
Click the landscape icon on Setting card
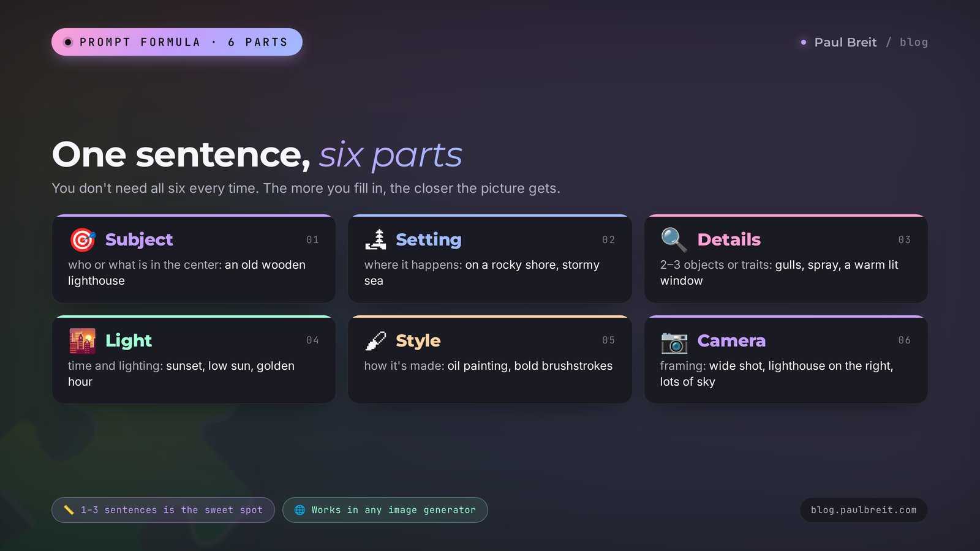point(375,240)
